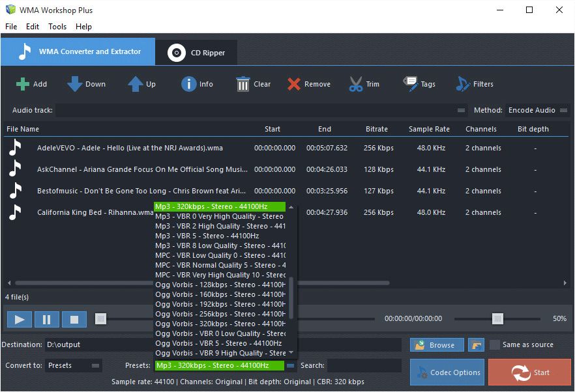
Task: Click the WMA Workshop Plus app icon
Action: (x=10, y=10)
